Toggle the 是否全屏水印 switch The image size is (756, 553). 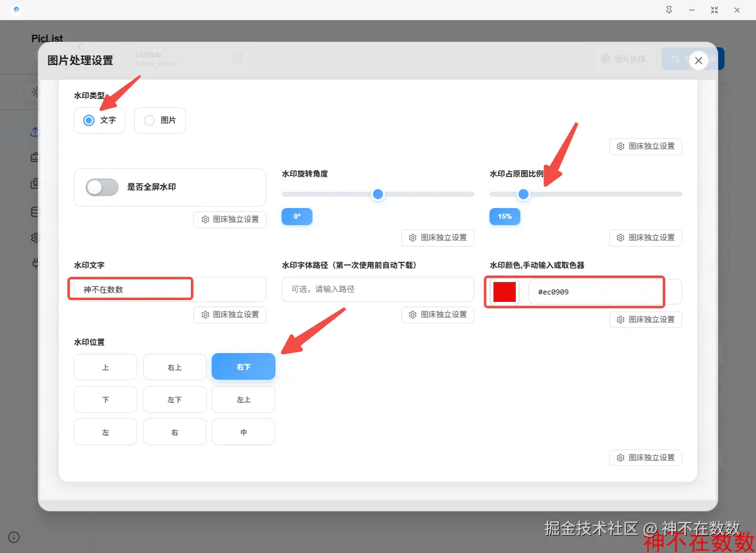point(102,187)
